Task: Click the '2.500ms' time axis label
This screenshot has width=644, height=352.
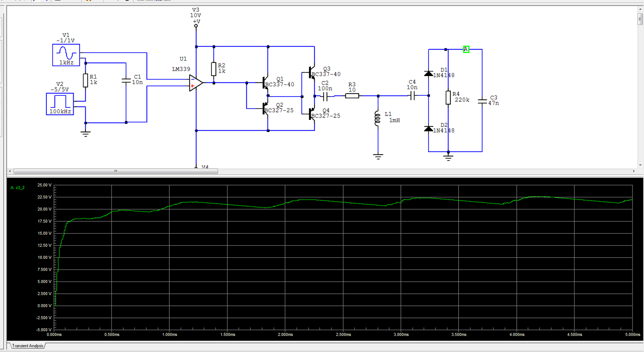Action: (343, 334)
